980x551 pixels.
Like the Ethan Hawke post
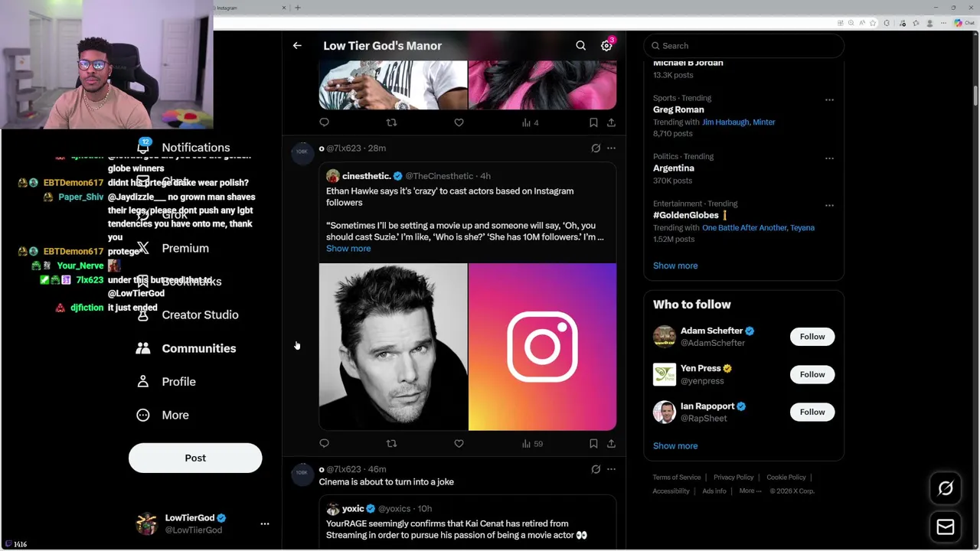(459, 443)
